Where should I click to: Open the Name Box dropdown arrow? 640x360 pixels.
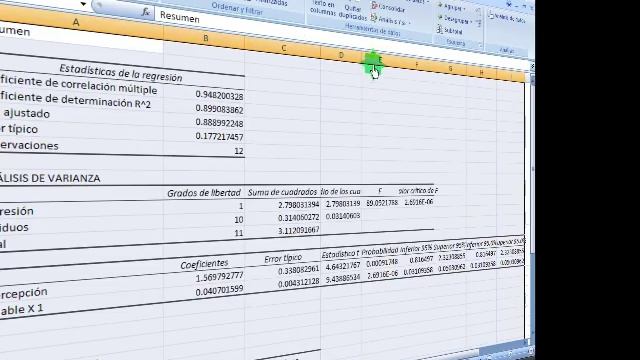(83, 4)
